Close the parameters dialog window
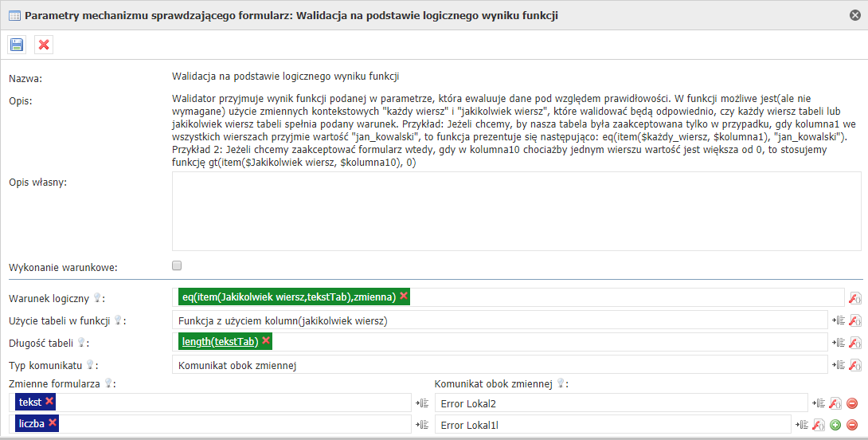The width and height of the screenshot is (868, 440). click(854, 14)
